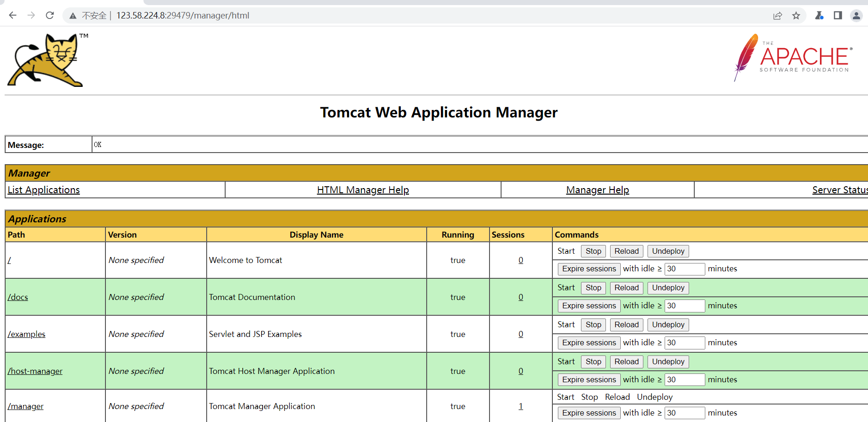Viewport: 868px width, 422px height.
Task: Open the extensions flask icon
Action: pos(819,15)
